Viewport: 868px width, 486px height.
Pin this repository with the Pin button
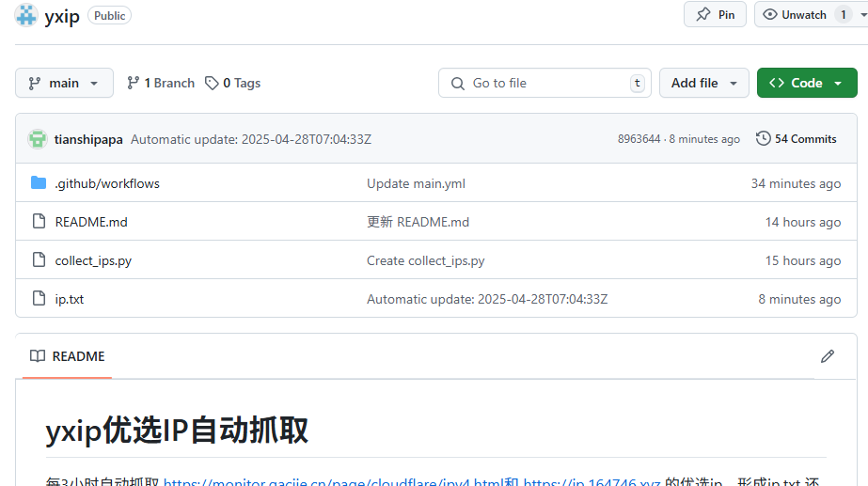click(x=716, y=14)
